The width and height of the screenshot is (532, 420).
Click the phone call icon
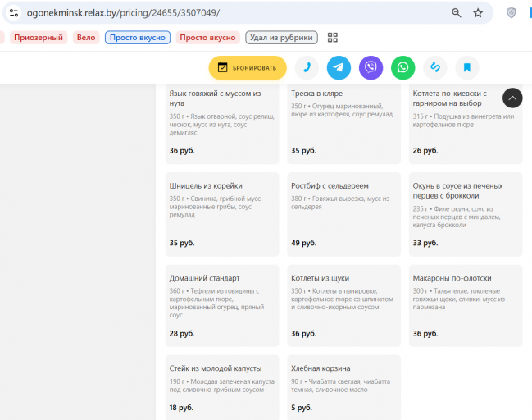[x=307, y=68]
